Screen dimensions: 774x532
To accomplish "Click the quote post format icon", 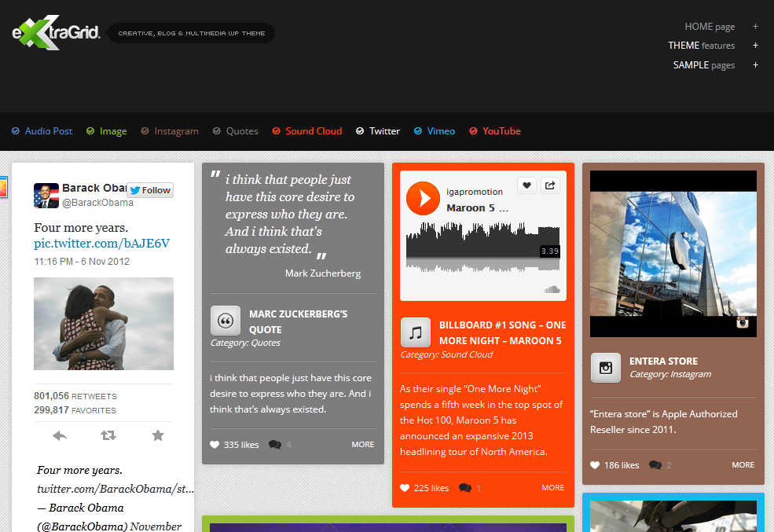I will tap(226, 321).
